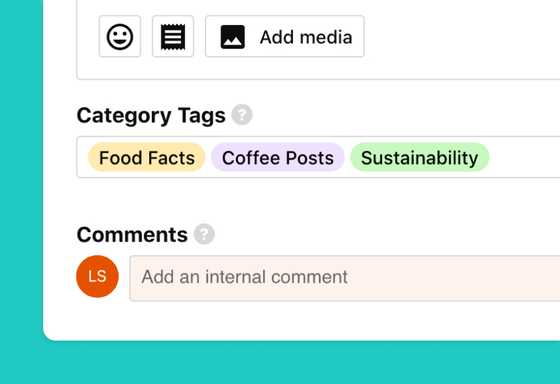Screen dimensions: 560x384
Task: Open the Comments help question mark
Action: (x=204, y=234)
